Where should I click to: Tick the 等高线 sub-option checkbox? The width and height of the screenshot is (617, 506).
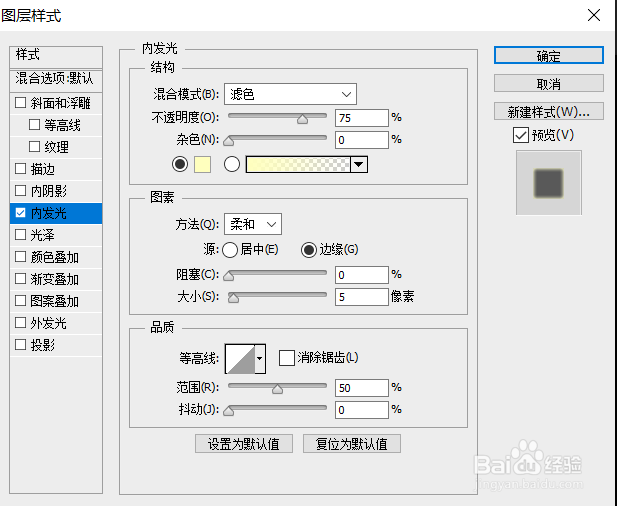pos(35,125)
